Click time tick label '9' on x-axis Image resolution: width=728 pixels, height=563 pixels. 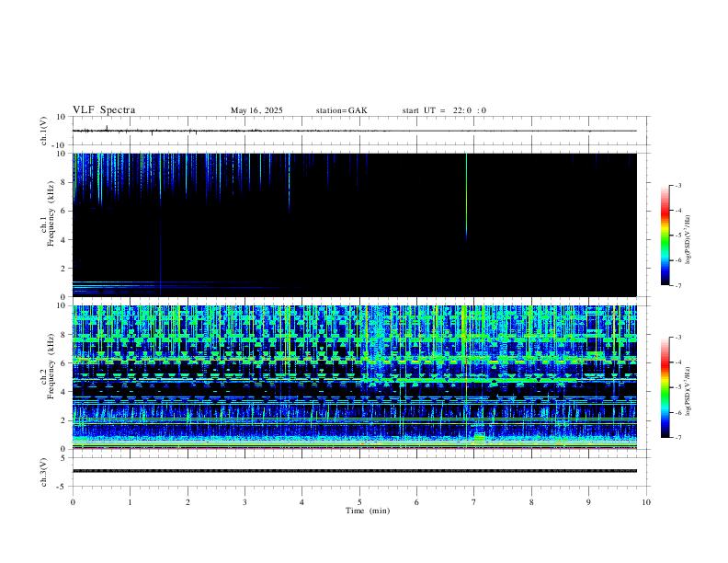[588, 502]
